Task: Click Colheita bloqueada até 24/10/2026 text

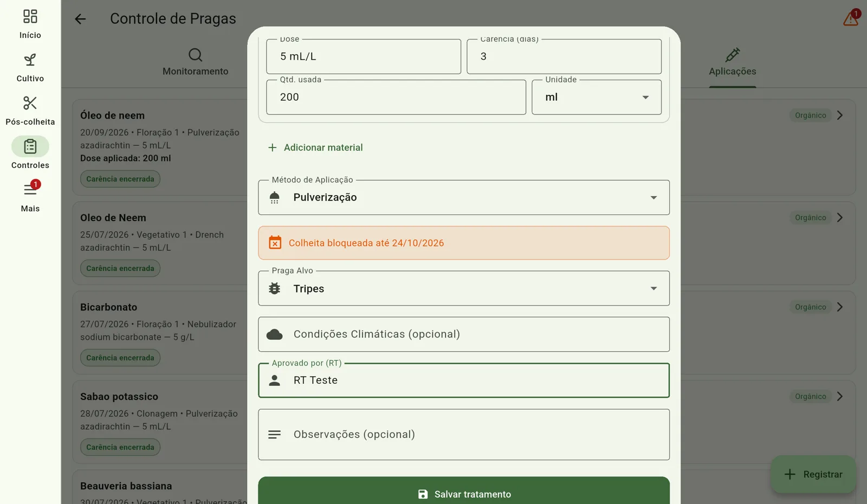Action: 366,243
